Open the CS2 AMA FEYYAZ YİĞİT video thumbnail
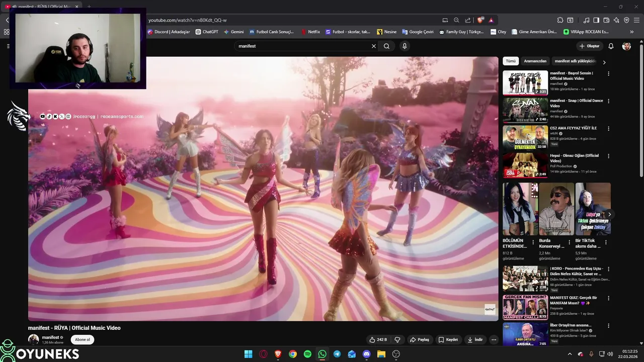Screen dimensions: 644x362 point(525,137)
